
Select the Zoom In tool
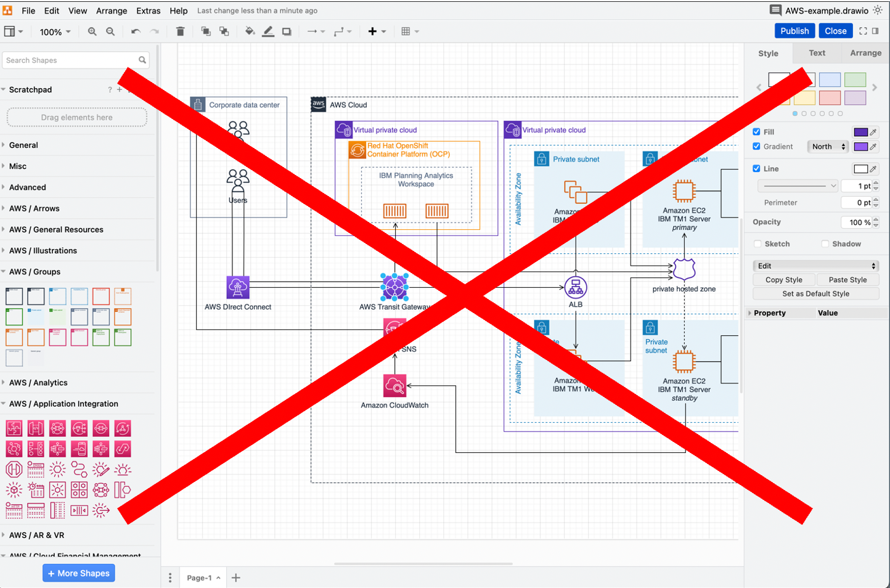tap(91, 31)
